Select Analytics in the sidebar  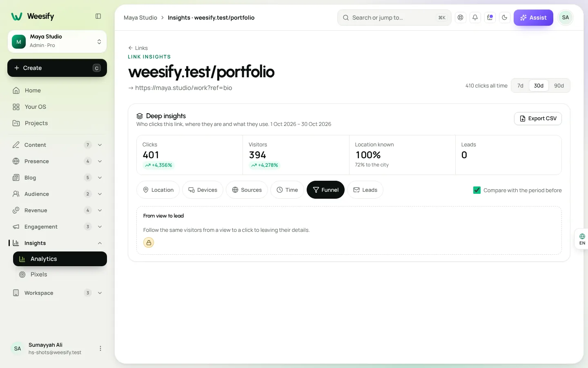click(60, 259)
